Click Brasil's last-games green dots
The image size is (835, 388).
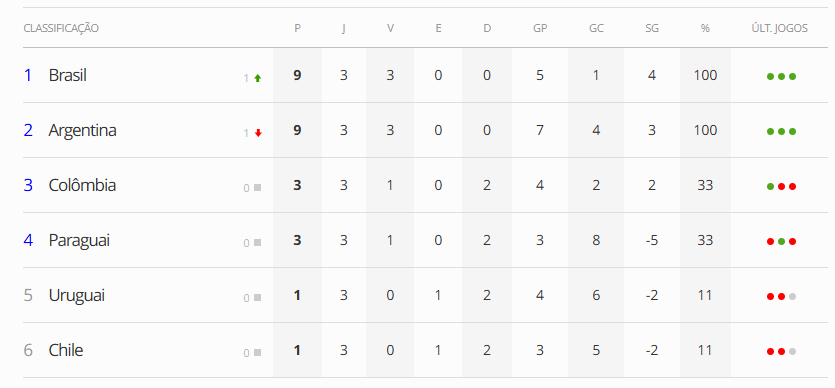point(781,77)
